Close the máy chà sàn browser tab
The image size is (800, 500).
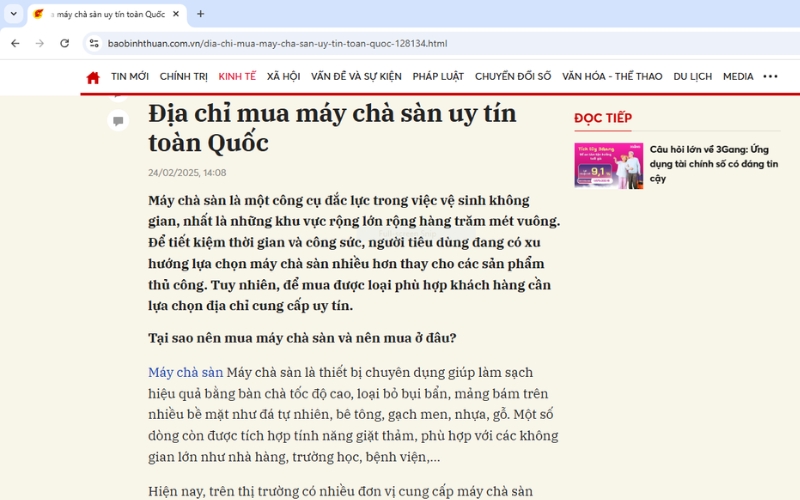[176, 14]
